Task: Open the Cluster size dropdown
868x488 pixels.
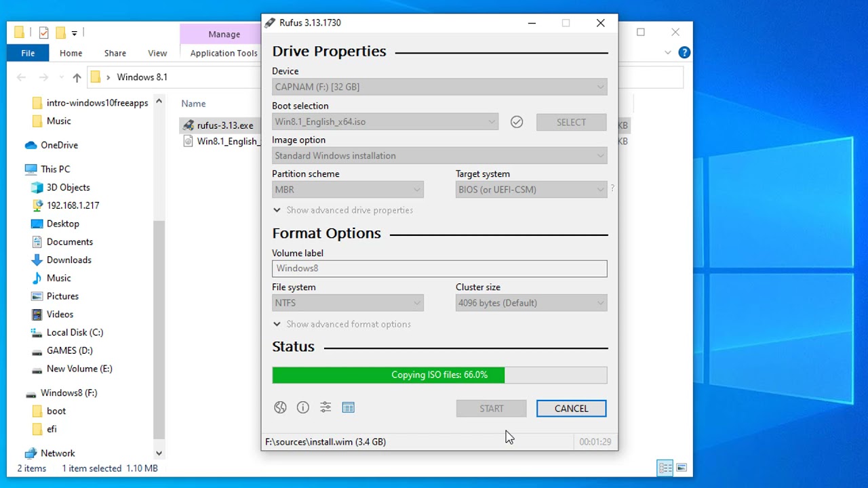Action: pos(531,303)
